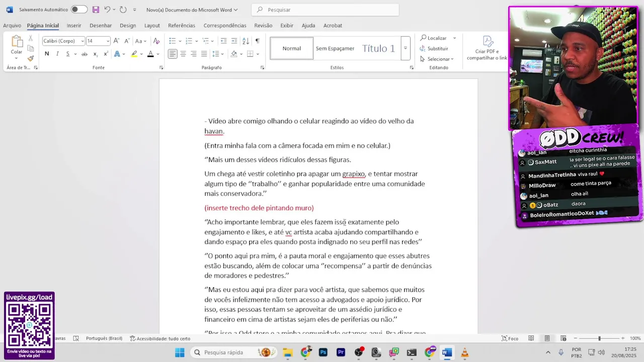Open the Selecionar dropdown
Viewport: 644px width, 362px height.
pyautogui.click(x=437, y=59)
